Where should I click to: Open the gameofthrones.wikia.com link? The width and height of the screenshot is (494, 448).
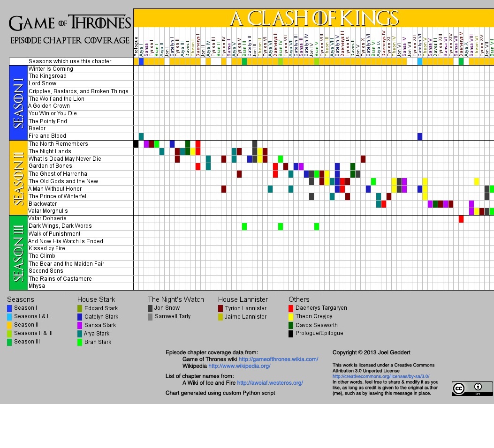click(x=278, y=359)
